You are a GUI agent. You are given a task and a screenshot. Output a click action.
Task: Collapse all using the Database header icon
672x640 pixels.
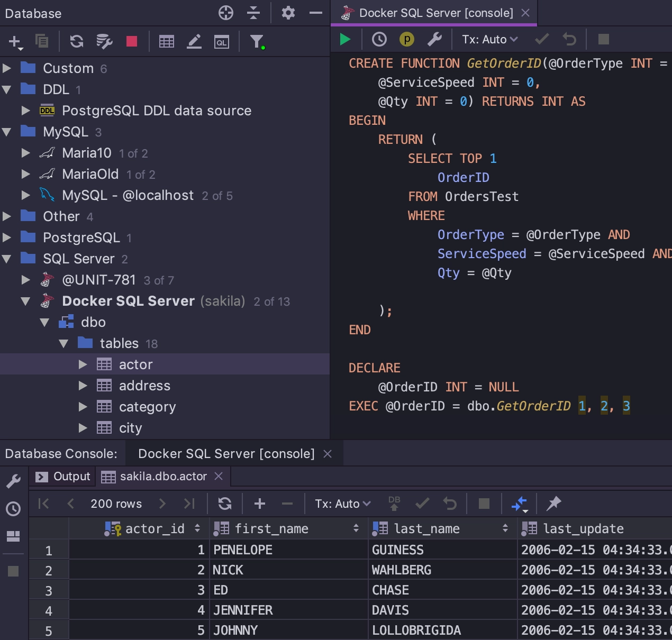click(253, 13)
